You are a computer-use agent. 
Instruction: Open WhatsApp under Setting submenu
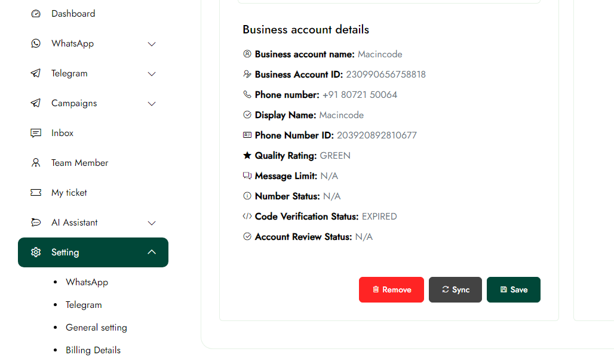tap(87, 282)
